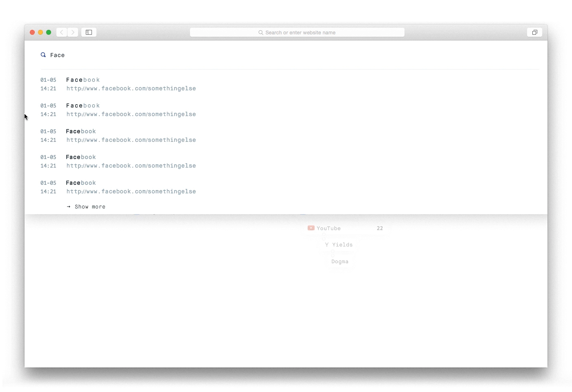
Task: Click the Y icon beside Yields
Action: (327, 245)
